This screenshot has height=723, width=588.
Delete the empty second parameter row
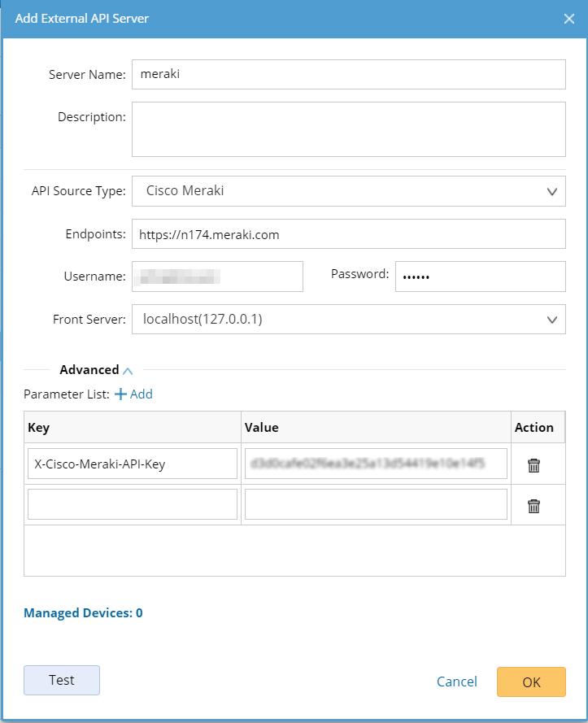pyautogui.click(x=534, y=506)
